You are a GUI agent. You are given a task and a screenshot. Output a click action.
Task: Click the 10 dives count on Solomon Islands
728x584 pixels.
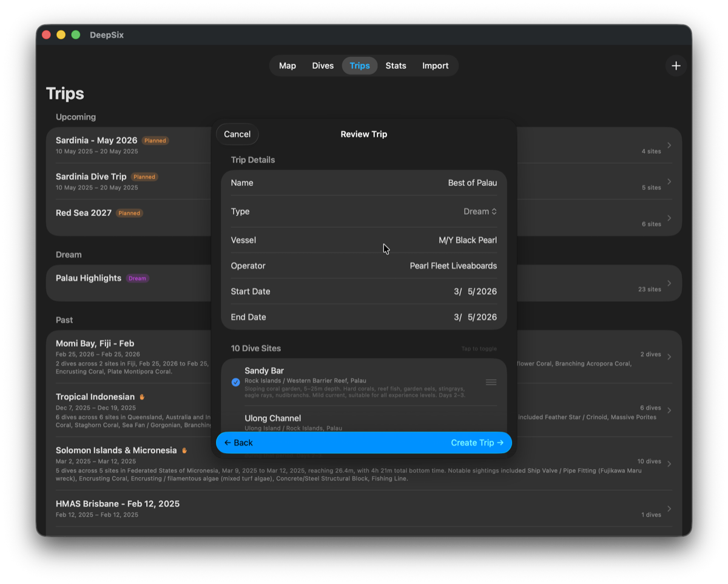(649, 461)
